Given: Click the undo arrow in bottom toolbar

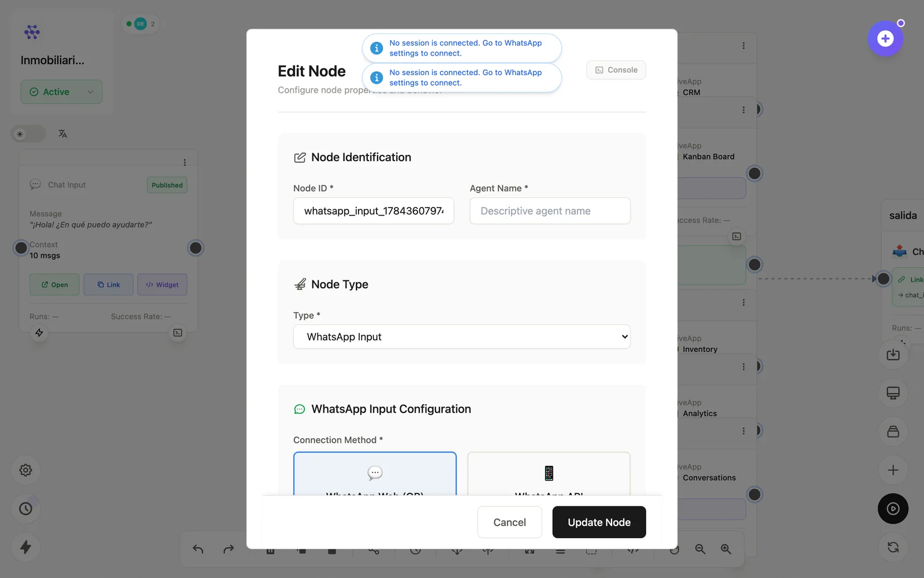Looking at the screenshot, I should [x=198, y=549].
